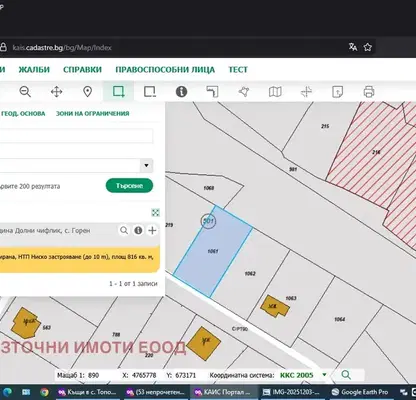Click parcel 1068 label
The width and height of the screenshot is (416, 400).
click(x=209, y=188)
